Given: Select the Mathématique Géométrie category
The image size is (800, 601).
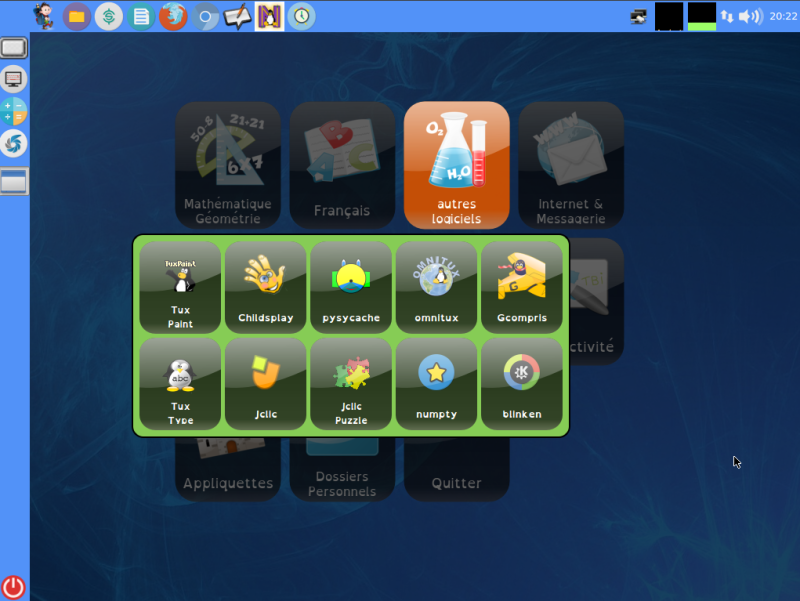Looking at the screenshot, I should coord(228,165).
